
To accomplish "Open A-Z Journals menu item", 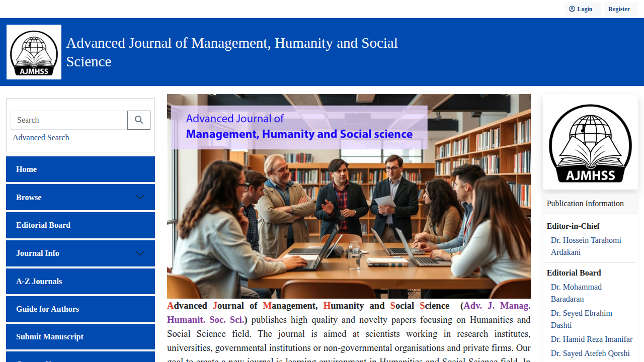I will click(80, 282).
